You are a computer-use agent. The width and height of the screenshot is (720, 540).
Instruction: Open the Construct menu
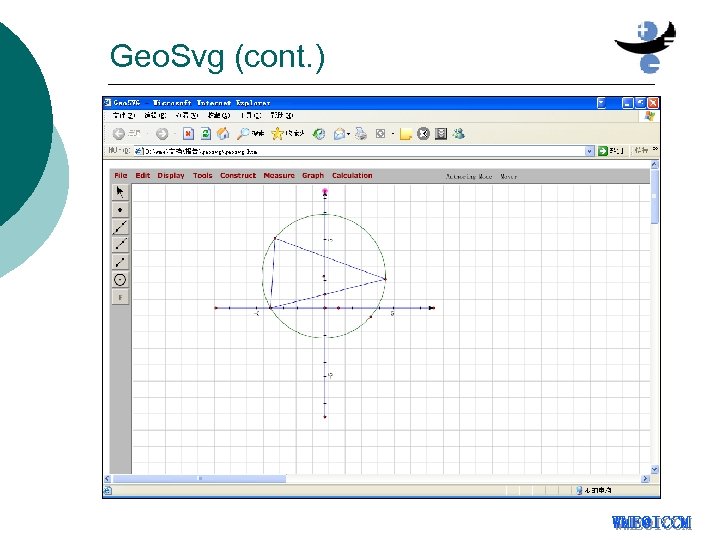coord(238,175)
